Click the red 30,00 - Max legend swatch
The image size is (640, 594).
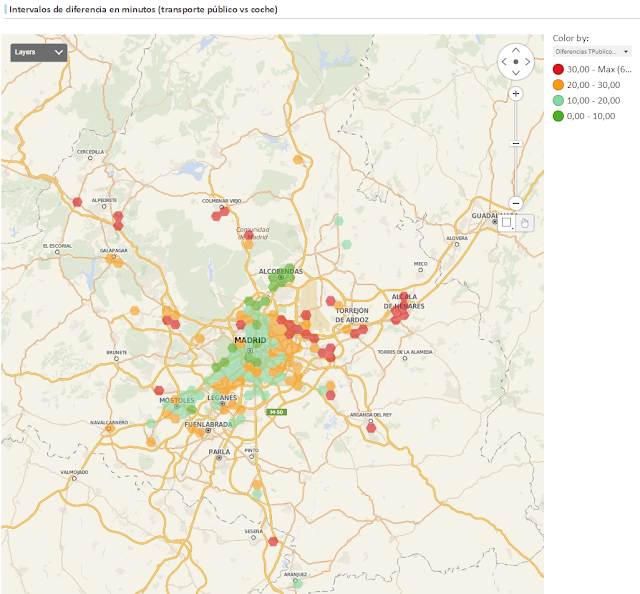[559, 69]
